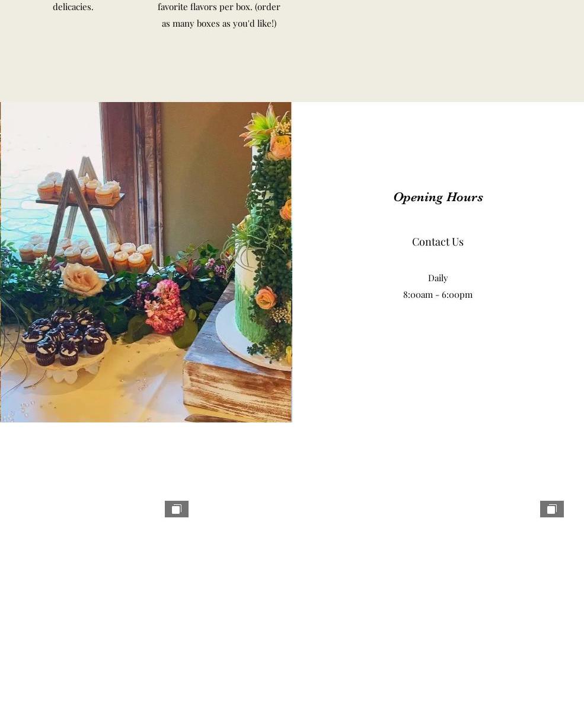This screenshot has height=728, width=584.
Task: Click the peach rose beneath the cupcake stand
Action: coord(82,278)
